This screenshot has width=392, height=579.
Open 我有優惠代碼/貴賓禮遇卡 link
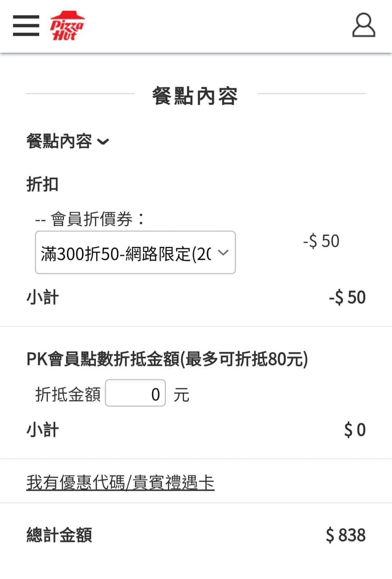[120, 482]
